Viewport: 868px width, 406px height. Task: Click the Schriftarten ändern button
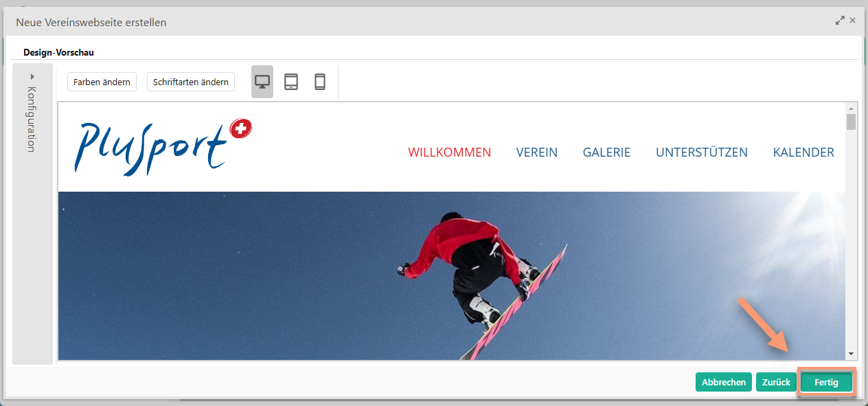191,82
